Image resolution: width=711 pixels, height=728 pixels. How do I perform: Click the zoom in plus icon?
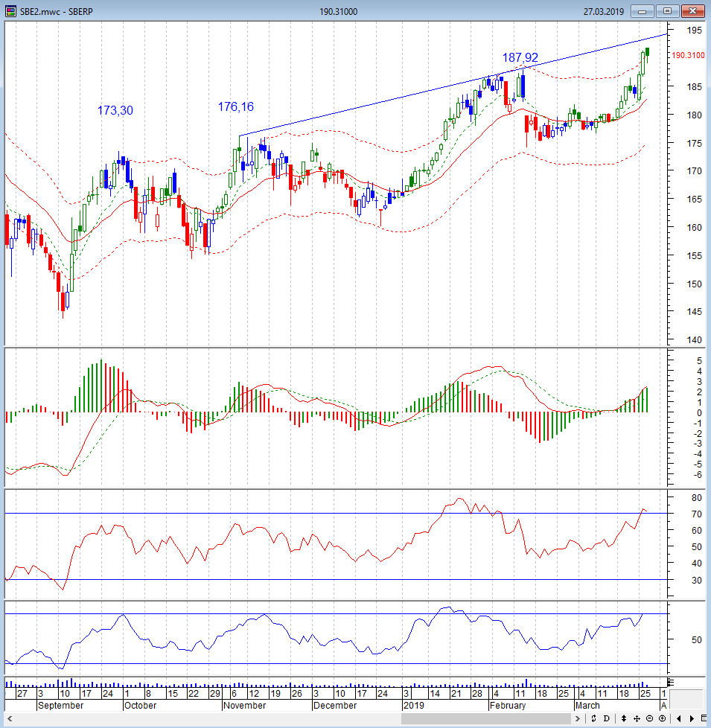[662, 718]
